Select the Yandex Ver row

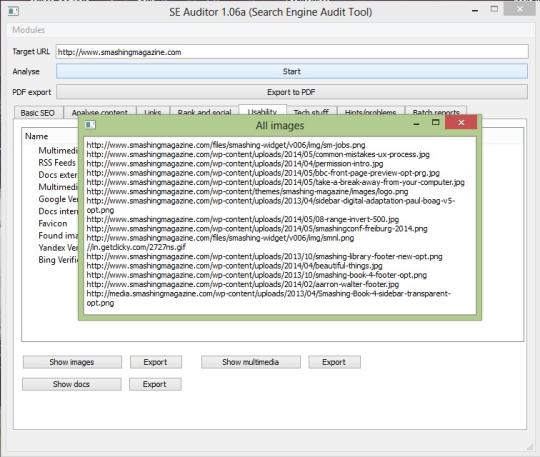(x=58, y=248)
